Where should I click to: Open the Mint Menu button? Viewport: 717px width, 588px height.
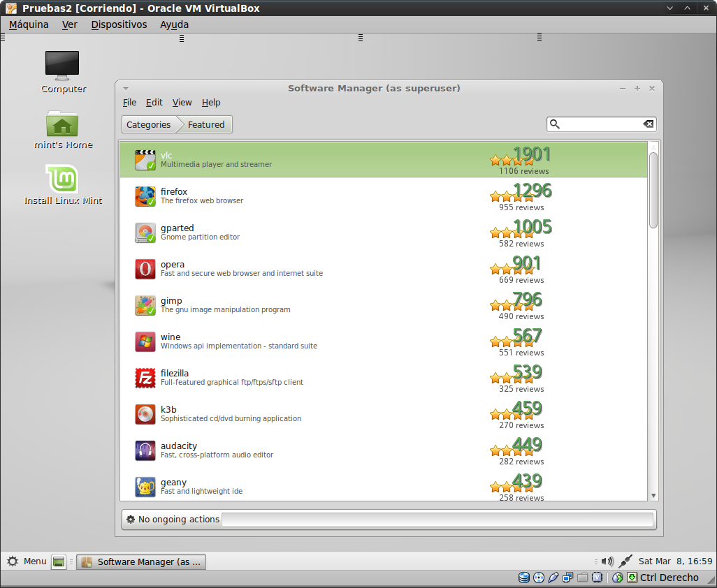pos(27,561)
